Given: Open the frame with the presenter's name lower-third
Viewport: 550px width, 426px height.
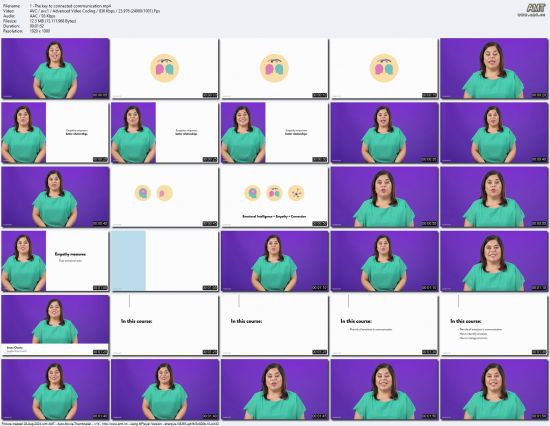Looking at the screenshot, I should (x=55, y=325).
